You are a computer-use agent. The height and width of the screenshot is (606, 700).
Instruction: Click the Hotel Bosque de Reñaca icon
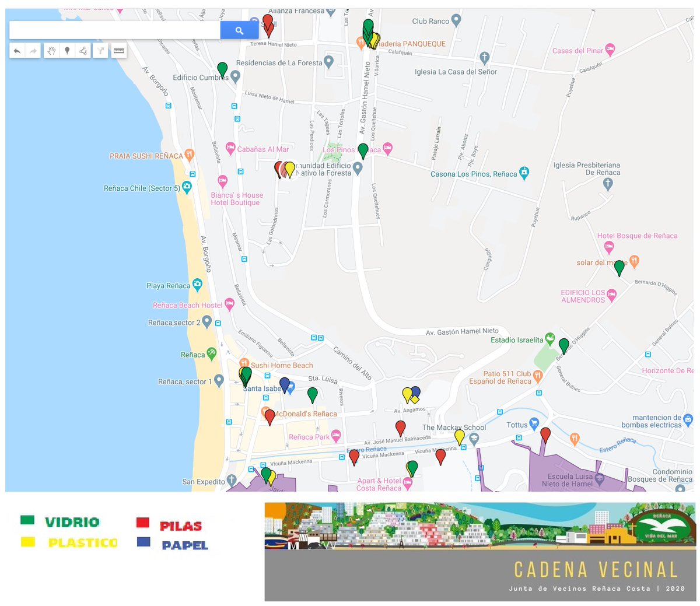pos(609,247)
